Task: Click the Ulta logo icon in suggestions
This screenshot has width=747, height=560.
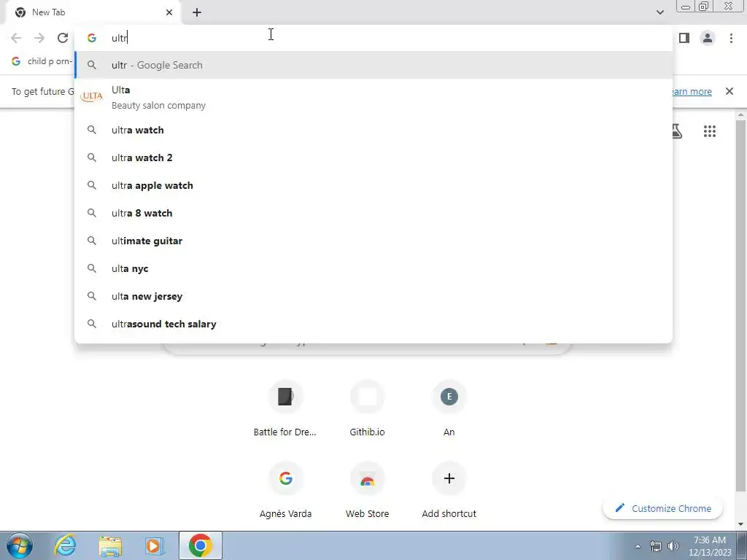Action: click(91, 97)
